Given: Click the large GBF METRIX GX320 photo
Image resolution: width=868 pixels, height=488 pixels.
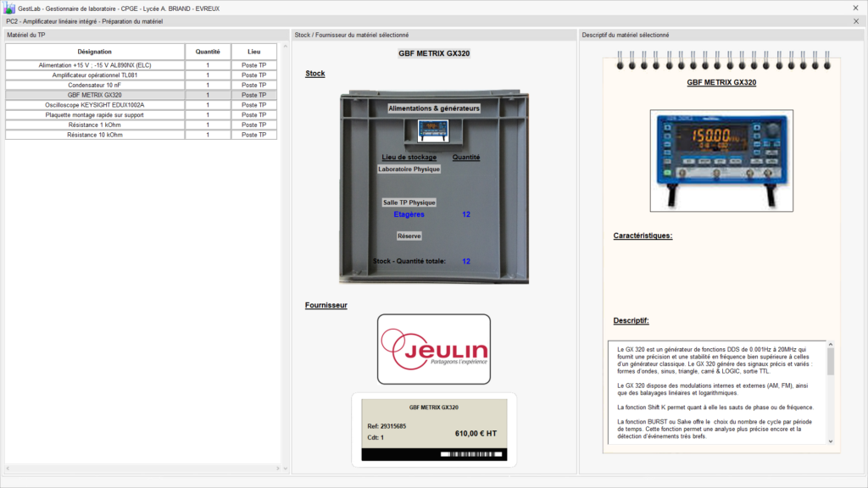Looking at the screenshot, I should 721,160.
